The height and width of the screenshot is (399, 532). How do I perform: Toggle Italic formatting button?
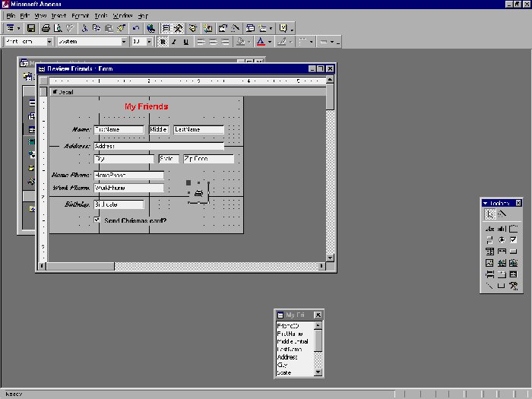174,42
